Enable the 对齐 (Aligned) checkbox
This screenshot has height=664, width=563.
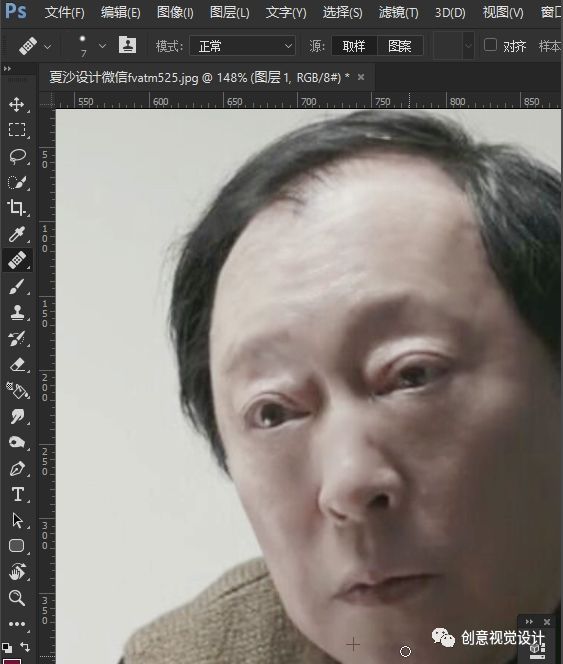click(490, 44)
